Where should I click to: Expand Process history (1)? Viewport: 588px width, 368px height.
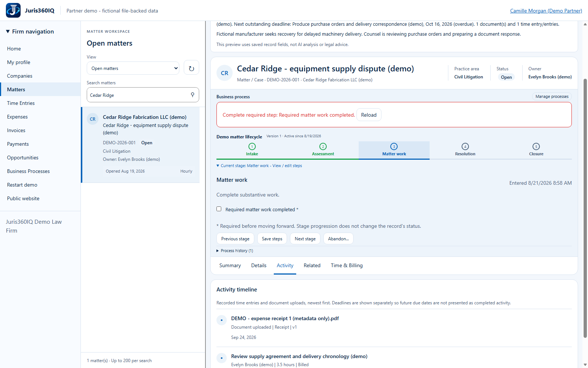tap(235, 251)
